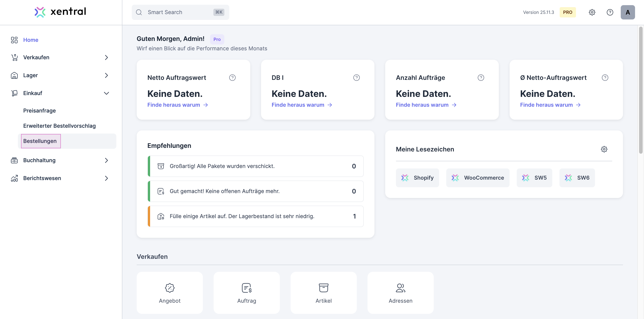Open the Shopify bookmark
The image size is (644, 319).
pos(417,178)
